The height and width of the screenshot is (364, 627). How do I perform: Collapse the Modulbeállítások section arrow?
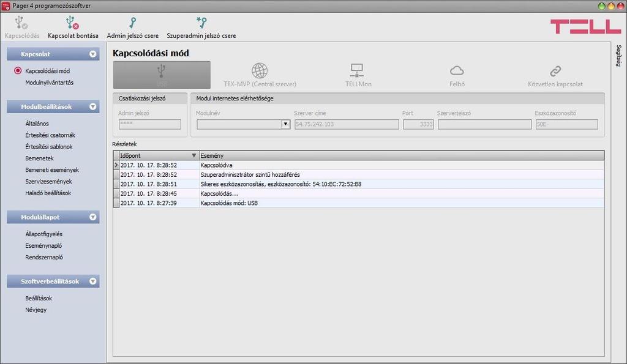93,106
